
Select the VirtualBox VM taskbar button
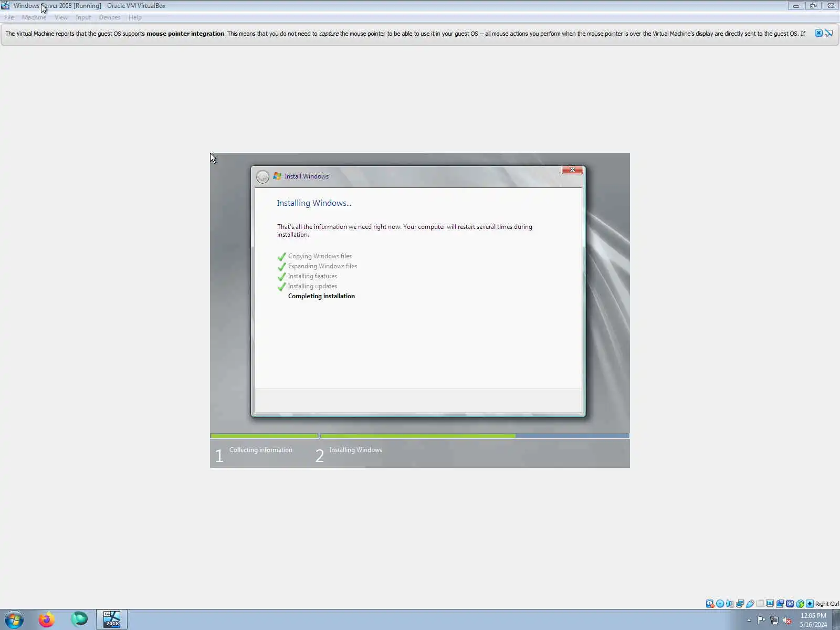click(x=112, y=619)
